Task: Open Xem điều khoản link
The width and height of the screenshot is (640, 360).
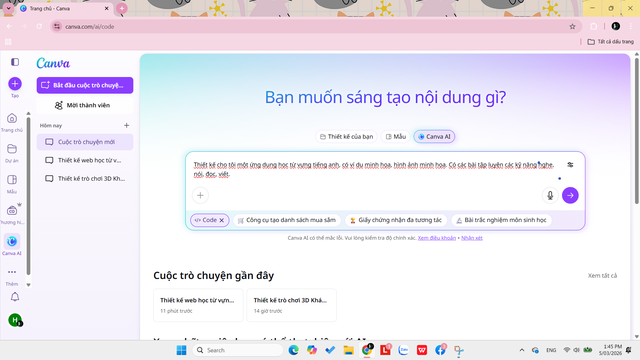Action: tap(437, 238)
